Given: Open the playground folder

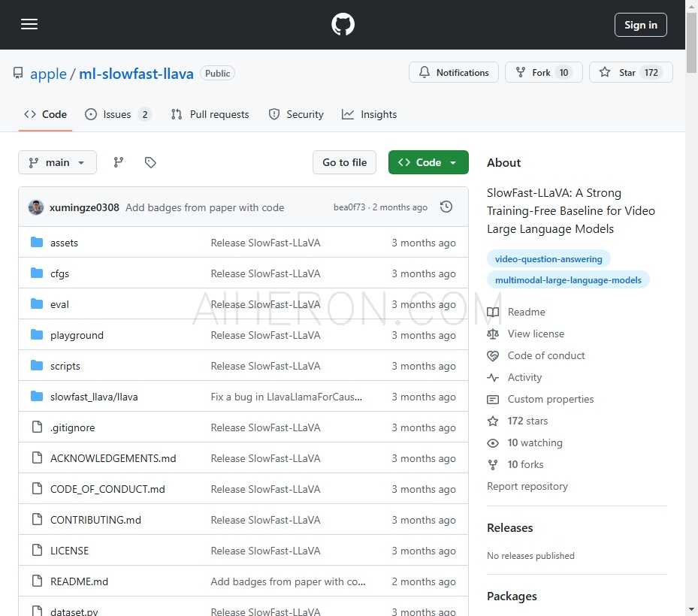Looking at the screenshot, I should 77,335.
